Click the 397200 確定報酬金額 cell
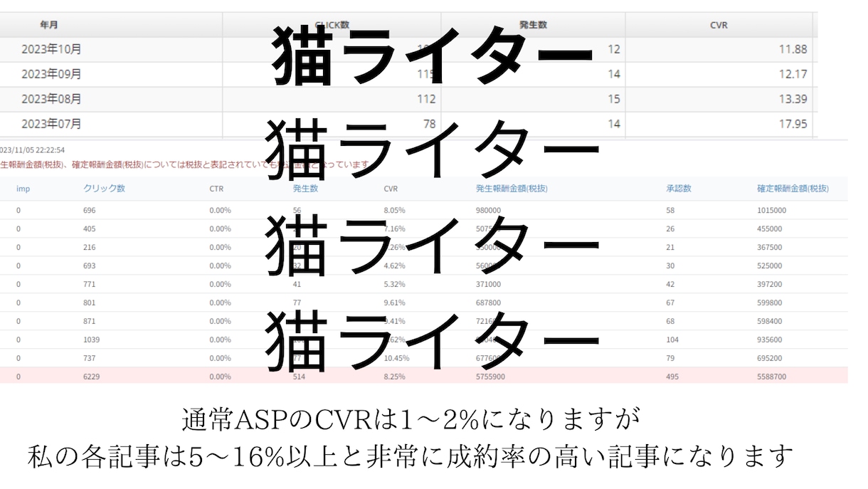Image resolution: width=868 pixels, height=489 pixels. click(x=770, y=285)
